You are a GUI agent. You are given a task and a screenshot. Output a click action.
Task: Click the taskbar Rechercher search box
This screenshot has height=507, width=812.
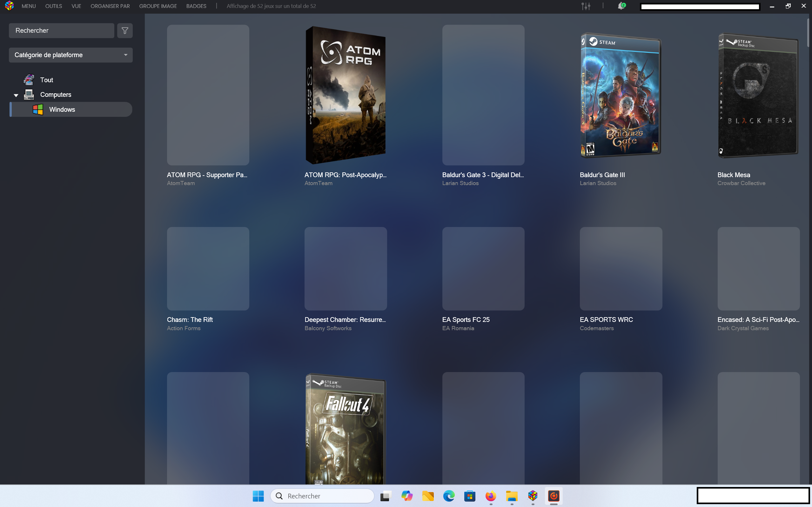pos(322,496)
